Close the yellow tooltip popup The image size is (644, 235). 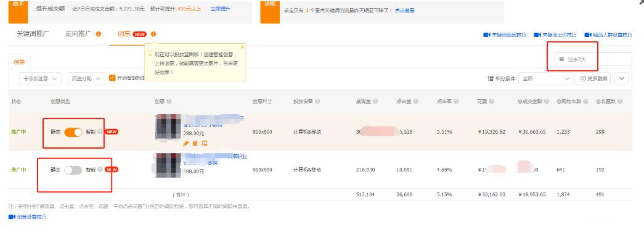pyautogui.click(x=242, y=47)
